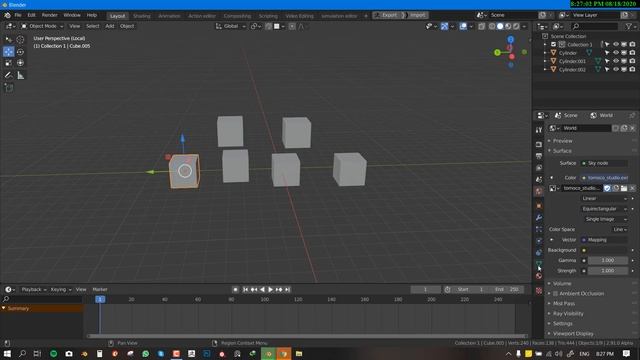Open the timeline Playback menu
640x360 pixels.
(34, 289)
